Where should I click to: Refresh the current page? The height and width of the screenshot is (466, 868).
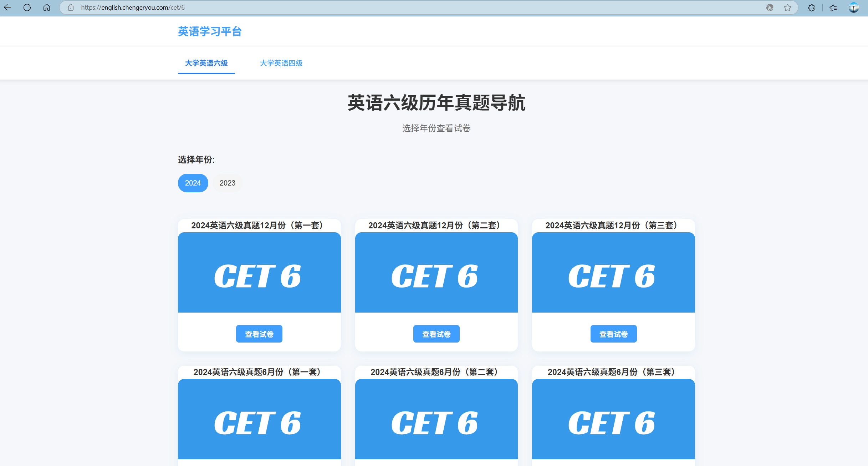[x=27, y=7]
